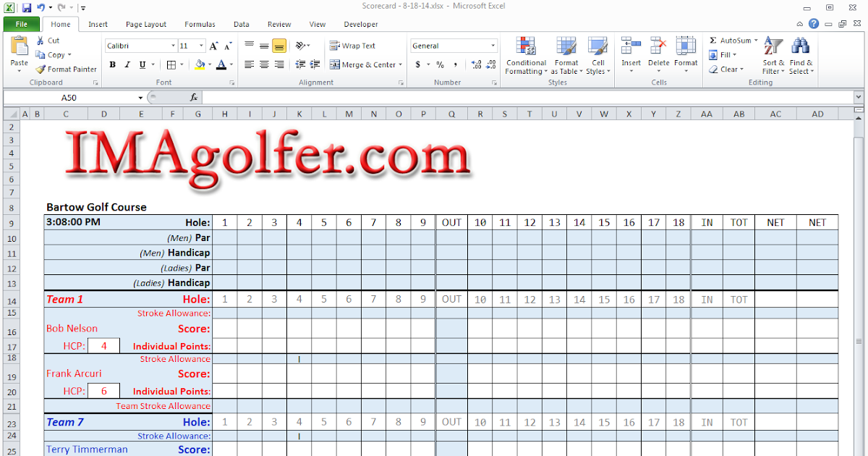Select column H header
The height and width of the screenshot is (456, 868).
point(225,114)
